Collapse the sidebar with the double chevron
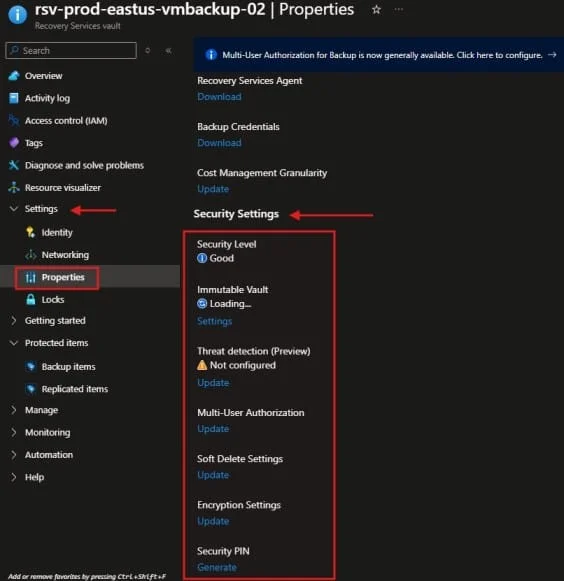Image resolution: width=564 pixels, height=581 pixels. tap(169, 50)
